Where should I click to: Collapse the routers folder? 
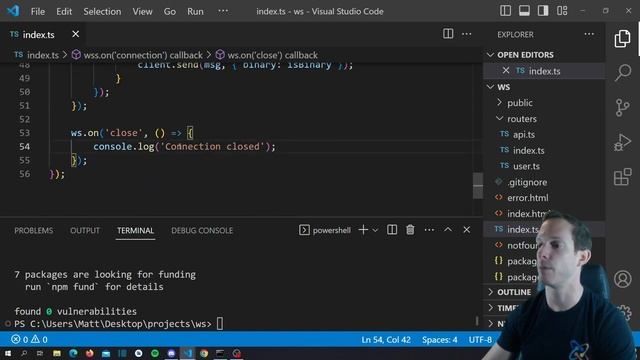(x=522, y=119)
